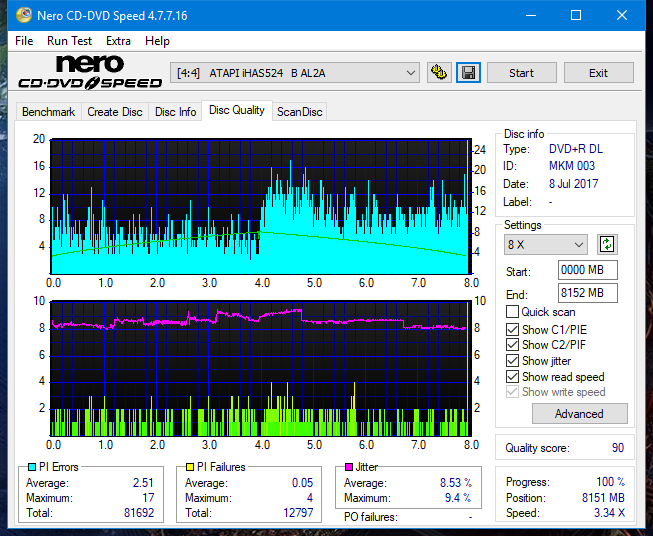This screenshot has height=536, width=653.
Task: Click the Exit button
Action: 598,73
